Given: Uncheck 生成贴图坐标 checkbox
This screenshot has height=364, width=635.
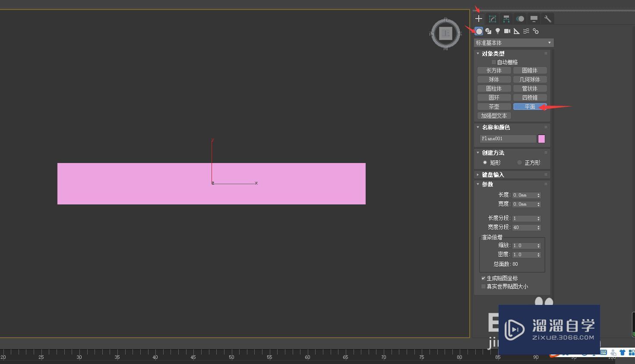Looking at the screenshot, I should point(483,278).
